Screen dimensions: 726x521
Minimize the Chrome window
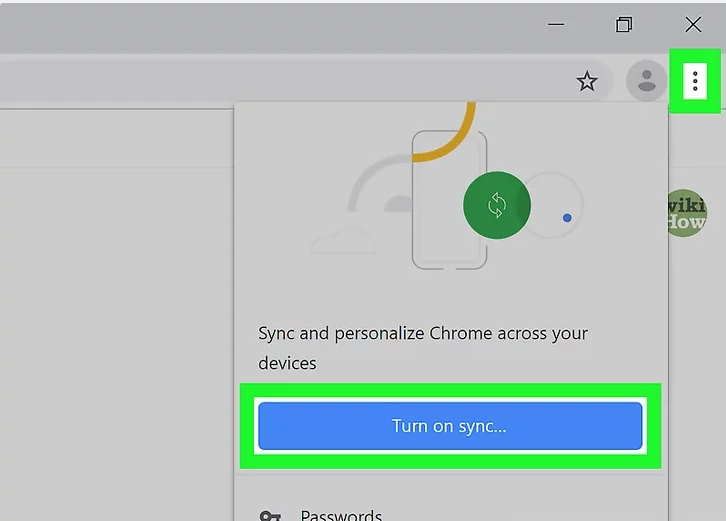(x=555, y=25)
